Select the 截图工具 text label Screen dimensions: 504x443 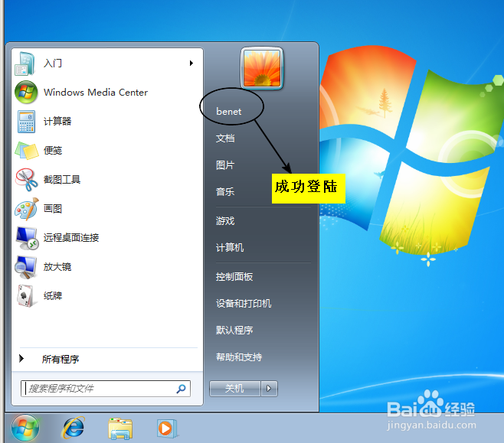pyautogui.click(x=62, y=180)
